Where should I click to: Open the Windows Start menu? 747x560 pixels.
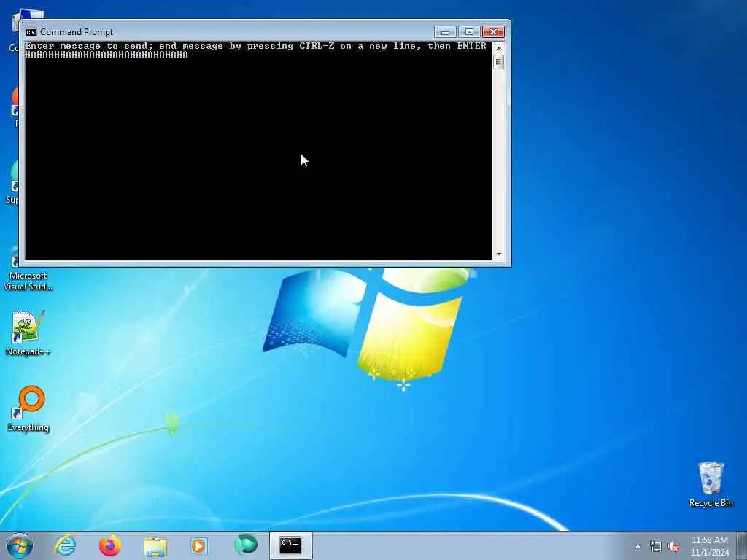point(20,545)
